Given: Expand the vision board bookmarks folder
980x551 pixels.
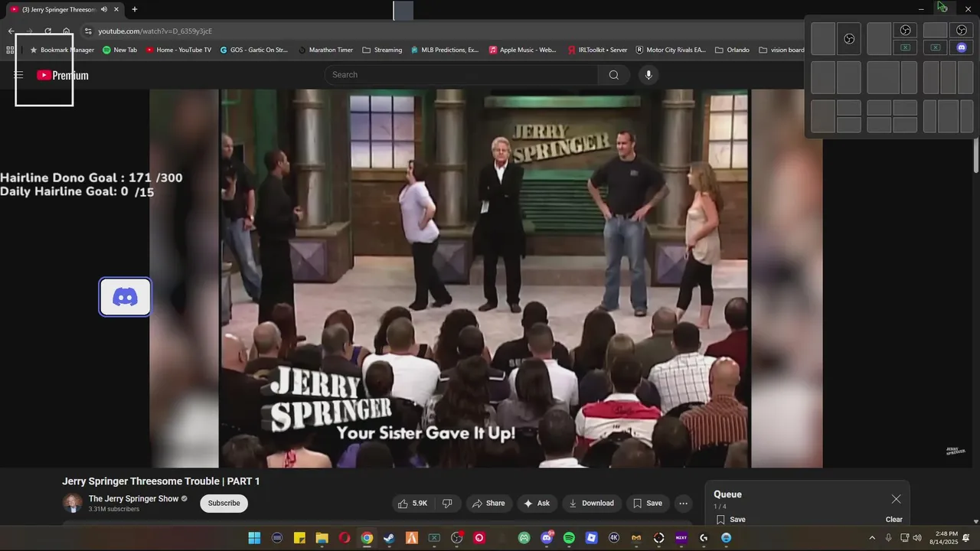Looking at the screenshot, I should 781,50.
